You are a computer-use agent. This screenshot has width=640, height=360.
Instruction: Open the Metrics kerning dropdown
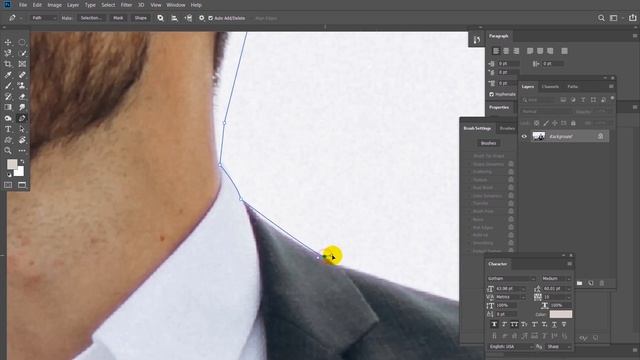pos(510,297)
